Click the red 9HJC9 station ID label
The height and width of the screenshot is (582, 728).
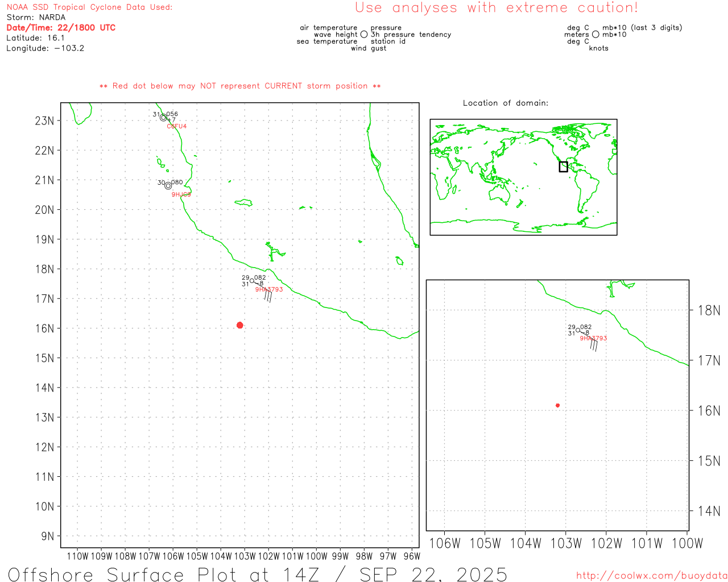tap(181, 194)
